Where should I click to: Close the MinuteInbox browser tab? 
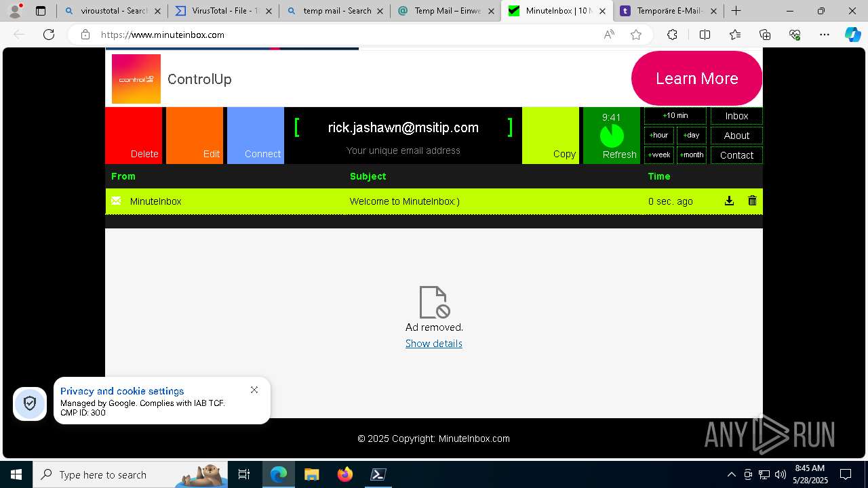coord(602,11)
